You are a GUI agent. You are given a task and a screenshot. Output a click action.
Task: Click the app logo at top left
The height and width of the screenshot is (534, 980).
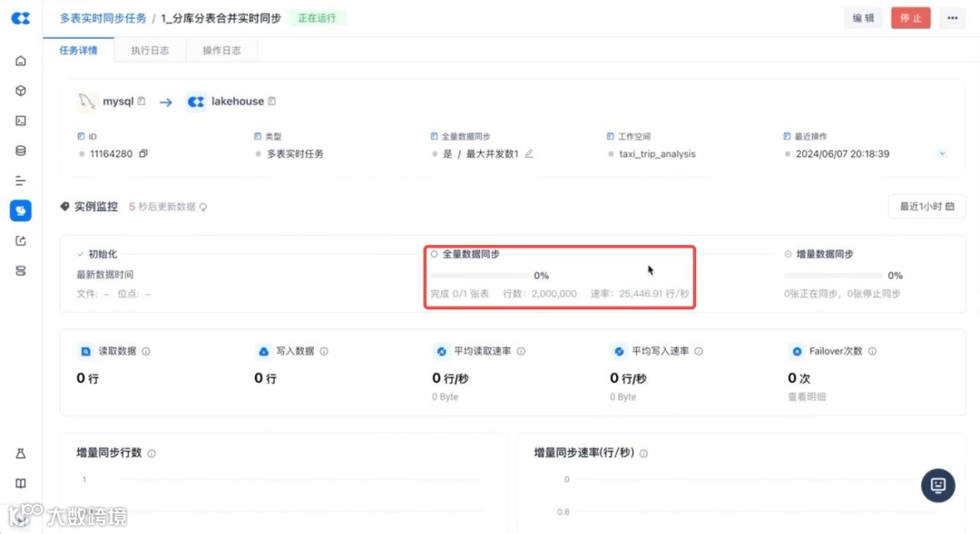click(21, 18)
